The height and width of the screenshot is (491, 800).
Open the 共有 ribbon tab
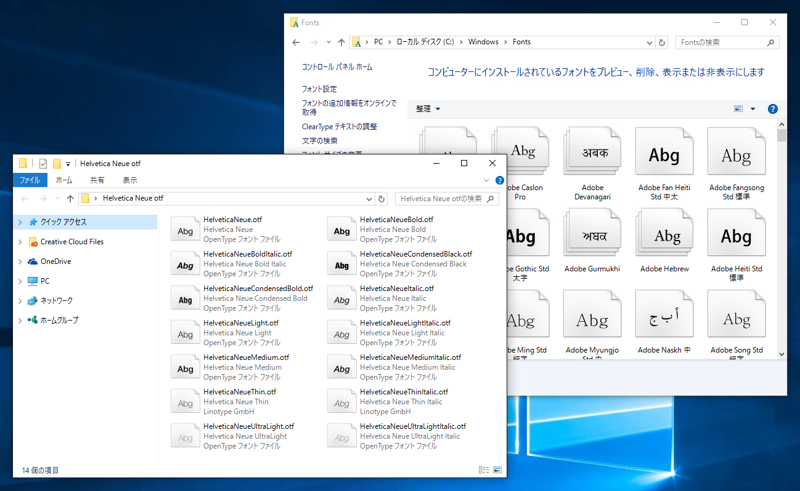(x=97, y=180)
